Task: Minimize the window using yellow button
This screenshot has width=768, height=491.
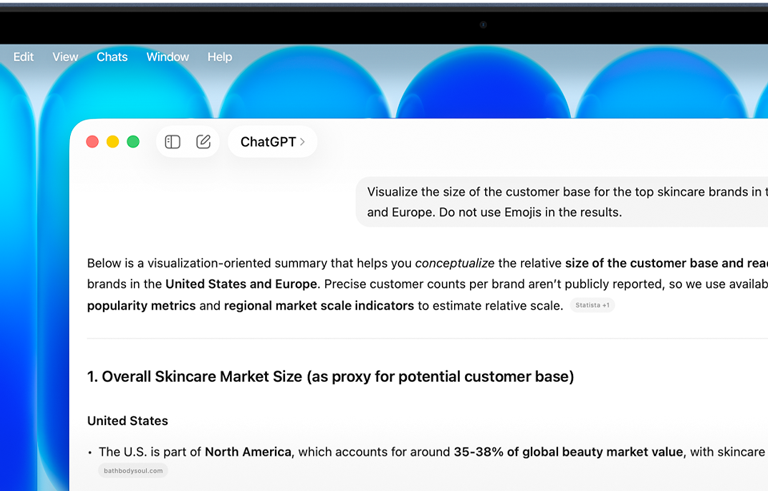Action: tap(113, 142)
